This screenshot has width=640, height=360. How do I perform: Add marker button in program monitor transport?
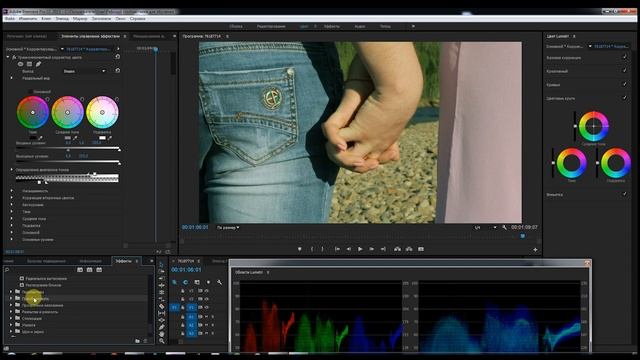point(300,249)
